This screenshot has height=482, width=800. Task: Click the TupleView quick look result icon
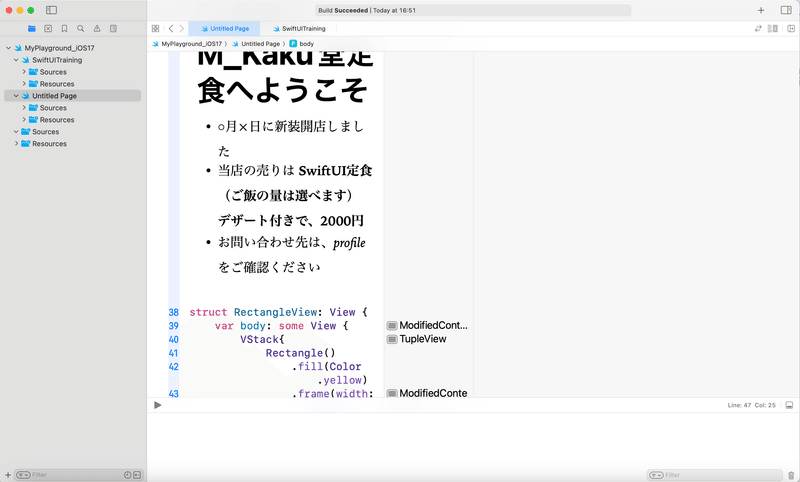pyautogui.click(x=392, y=339)
